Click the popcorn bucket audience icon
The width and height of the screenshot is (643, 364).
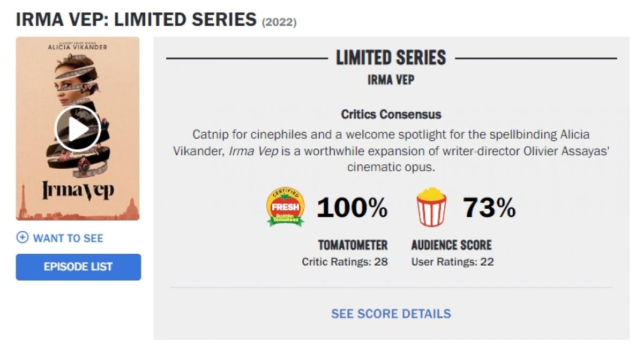(431, 207)
